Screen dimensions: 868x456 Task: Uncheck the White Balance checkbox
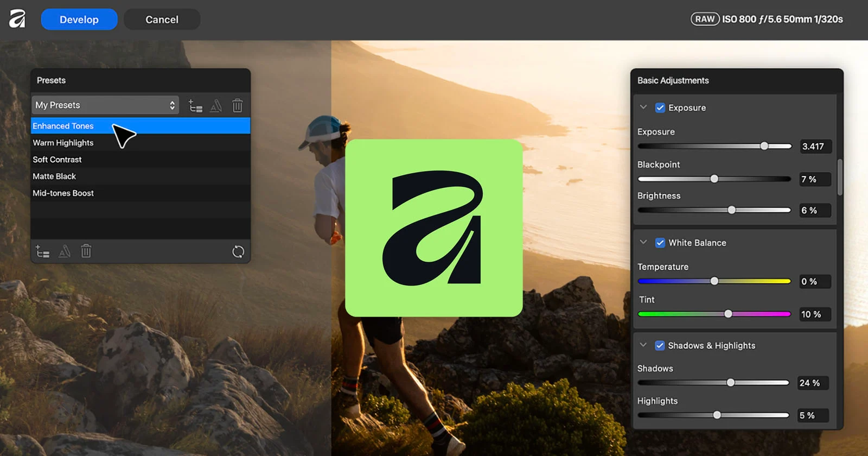[660, 243]
